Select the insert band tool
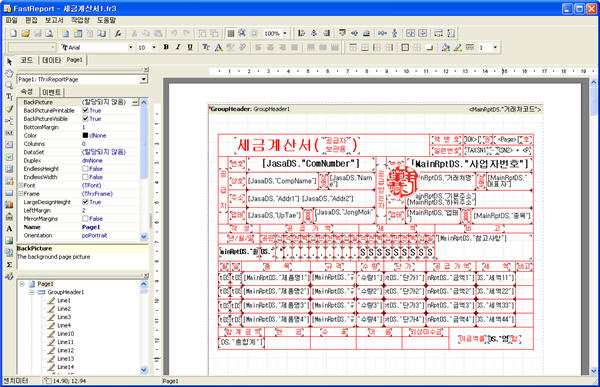Image resolution: width=600 pixels, height=387 pixels. (9, 121)
